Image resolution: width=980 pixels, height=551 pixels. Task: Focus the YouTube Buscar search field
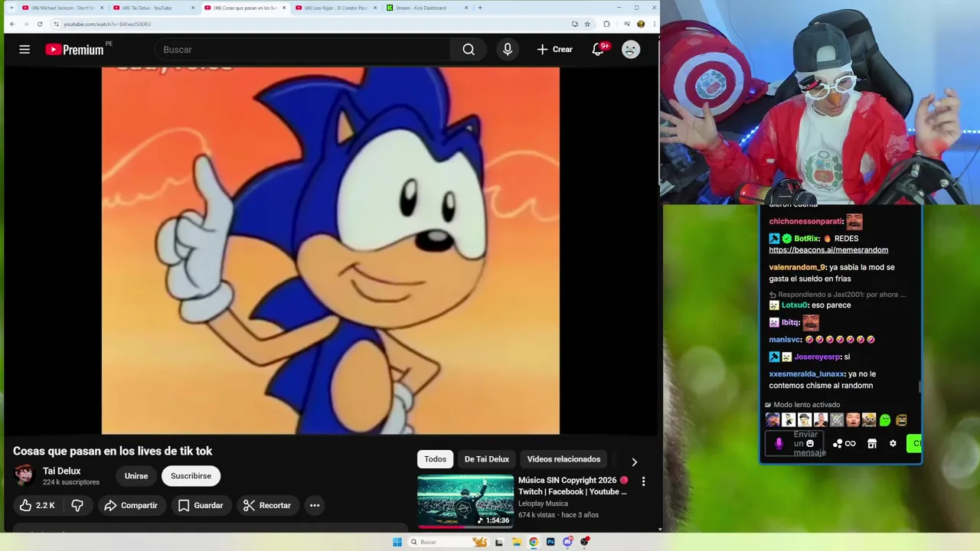click(x=302, y=49)
